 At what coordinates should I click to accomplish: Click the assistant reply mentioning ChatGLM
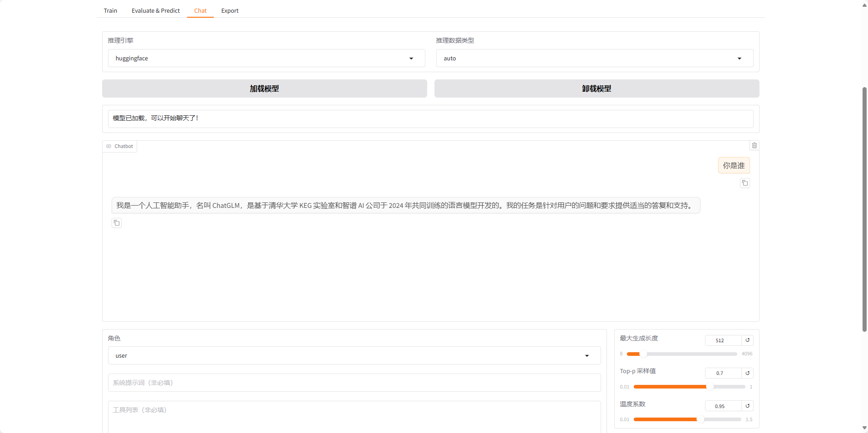click(x=406, y=205)
